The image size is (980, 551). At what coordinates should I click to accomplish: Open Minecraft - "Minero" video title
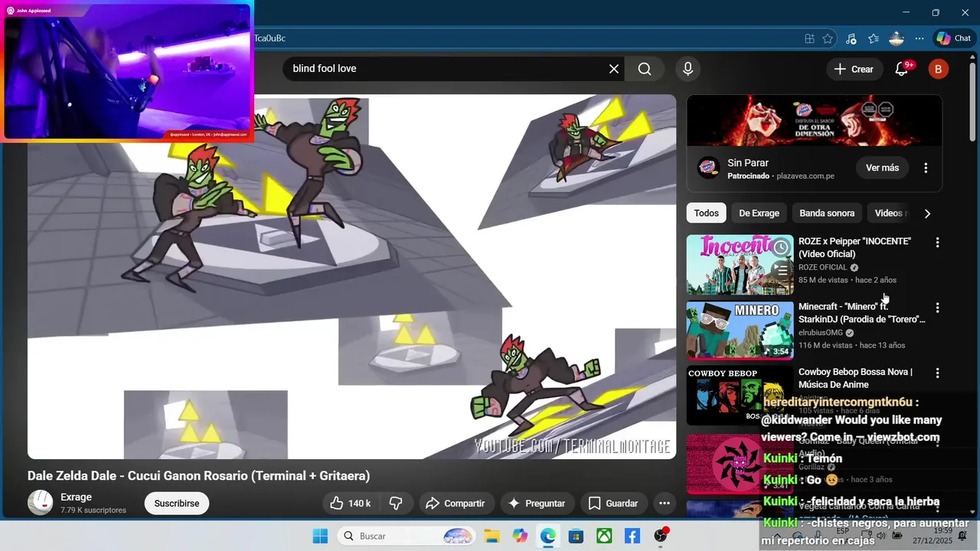[x=861, y=313]
